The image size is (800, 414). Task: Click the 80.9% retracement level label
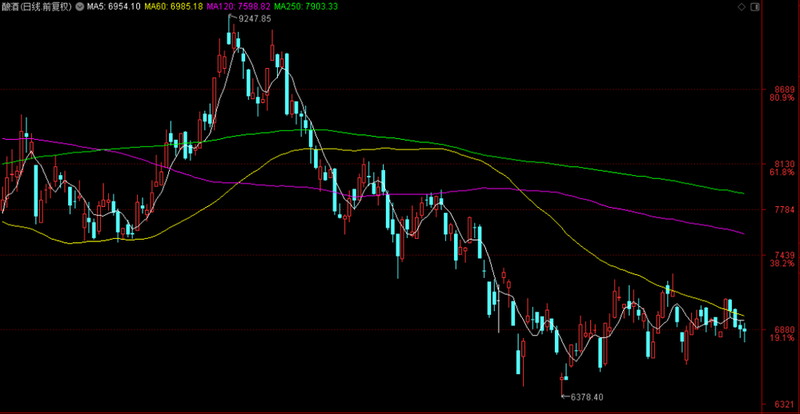[x=780, y=98]
